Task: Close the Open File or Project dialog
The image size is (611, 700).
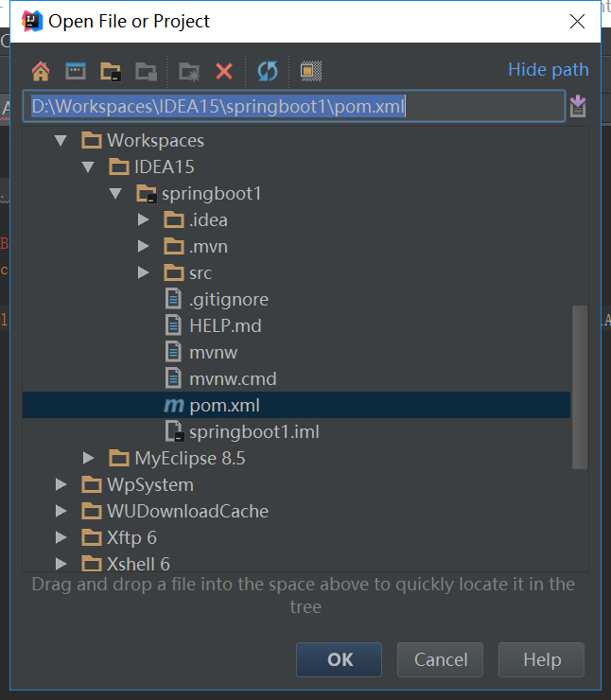Action: (577, 22)
